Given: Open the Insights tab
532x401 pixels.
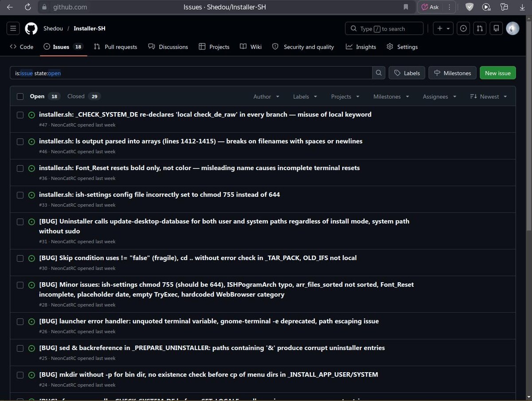Looking at the screenshot, I should point(361,47).
